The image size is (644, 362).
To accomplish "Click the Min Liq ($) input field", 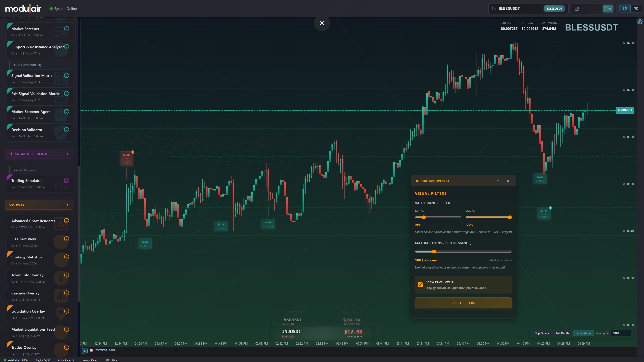I will point(621,333).
